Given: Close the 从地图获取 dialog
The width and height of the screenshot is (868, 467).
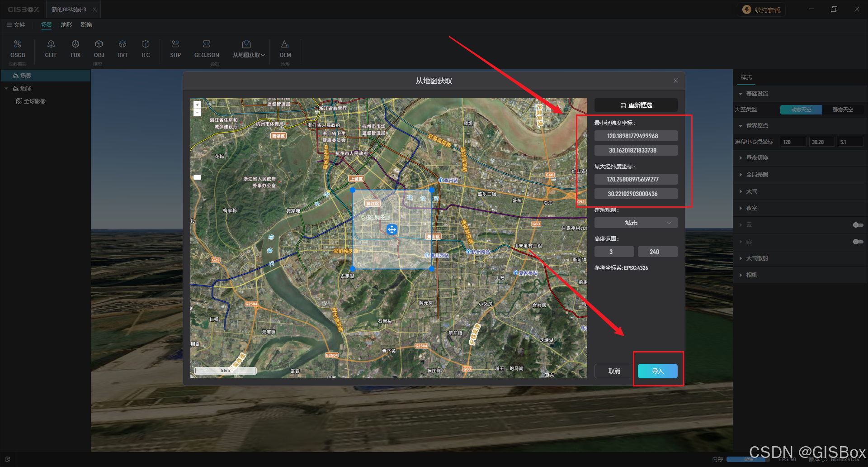Looking at the screenshot, I should (676, 81).
